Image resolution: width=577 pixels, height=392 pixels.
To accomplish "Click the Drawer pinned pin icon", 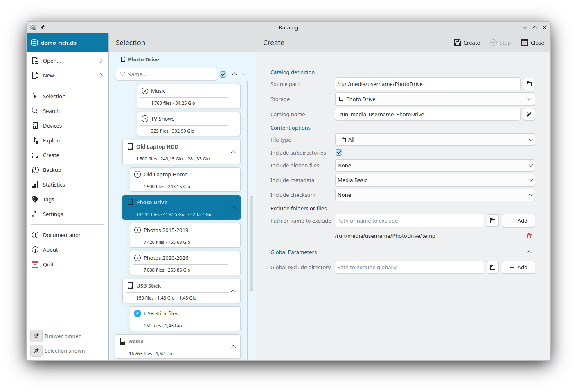I will pyautogui.click(x=36, y=336).
